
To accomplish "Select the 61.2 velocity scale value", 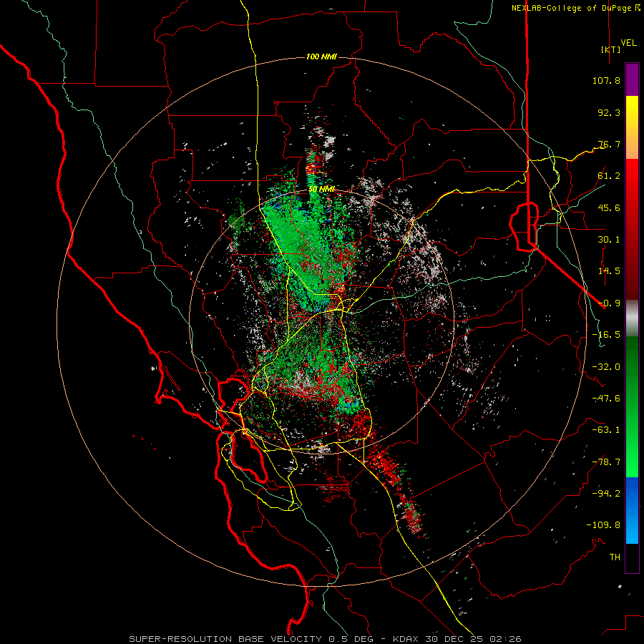I will click(x=609, y=176).
